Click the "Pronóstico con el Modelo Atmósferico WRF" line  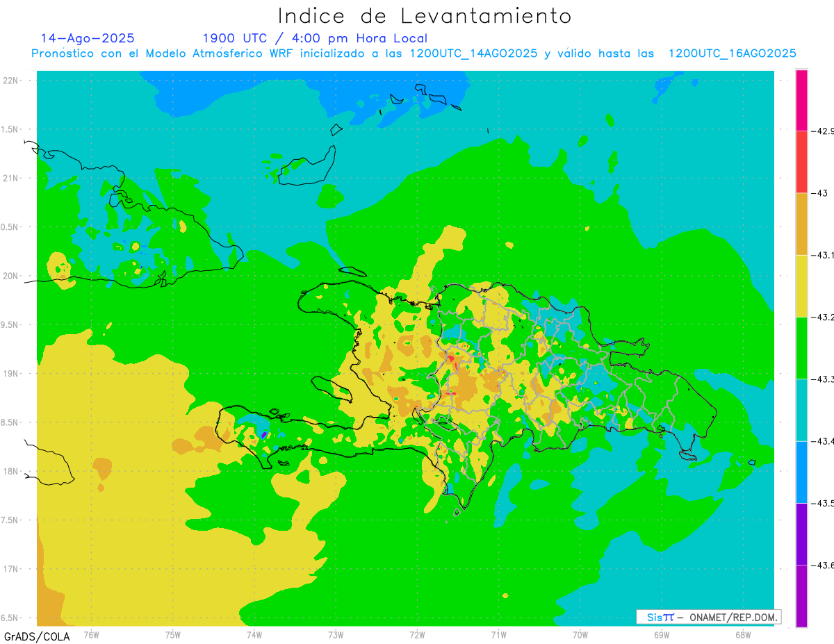[414, 53]
